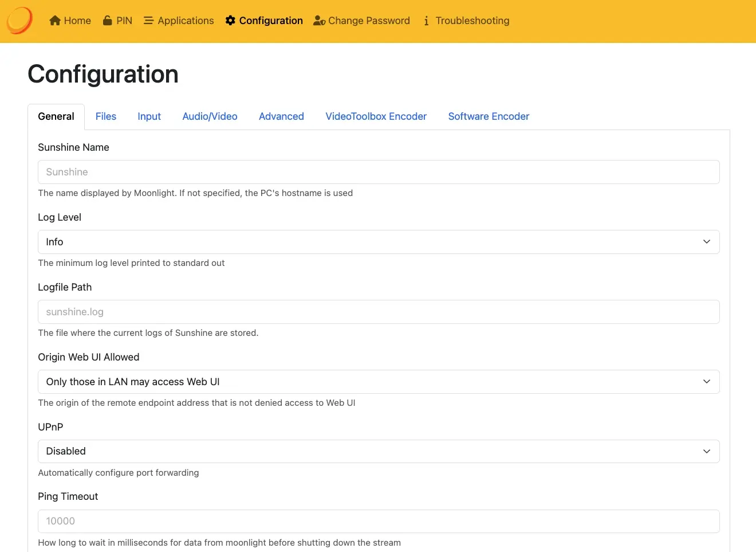Open the VideoToolbox Encoder tab

[376, 116]
